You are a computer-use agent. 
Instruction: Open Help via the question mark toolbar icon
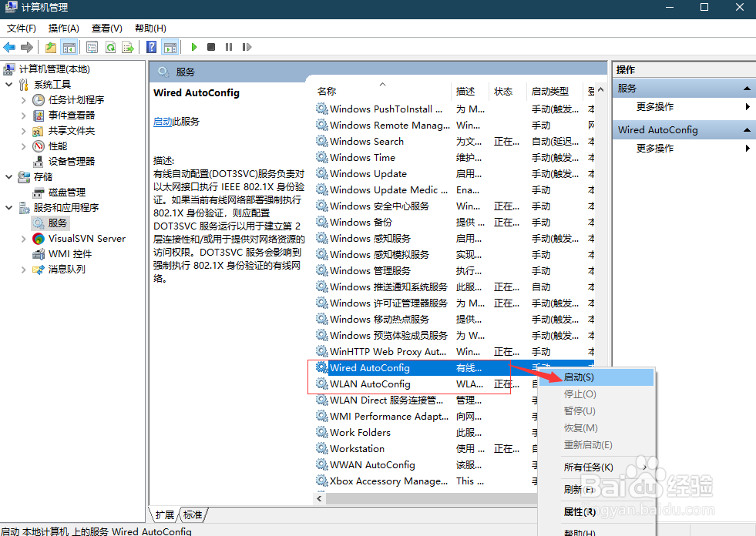[x=152, y=47]
